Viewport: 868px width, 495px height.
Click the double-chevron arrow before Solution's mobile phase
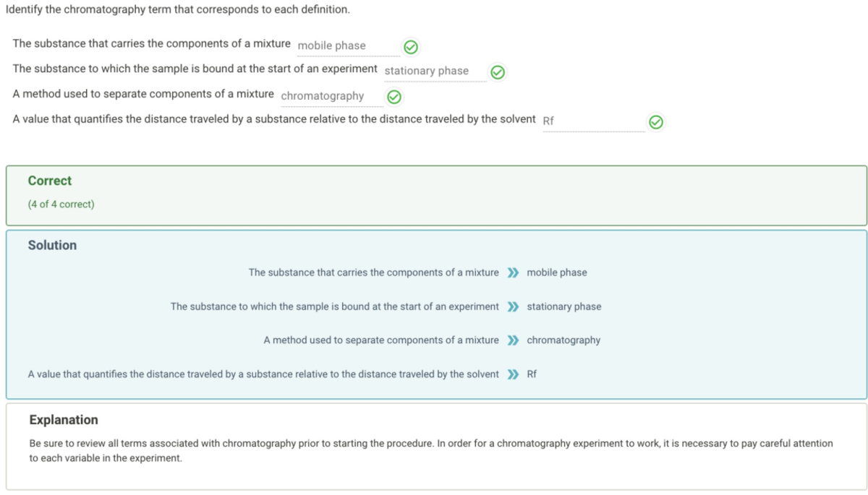(x=513, y=273)
